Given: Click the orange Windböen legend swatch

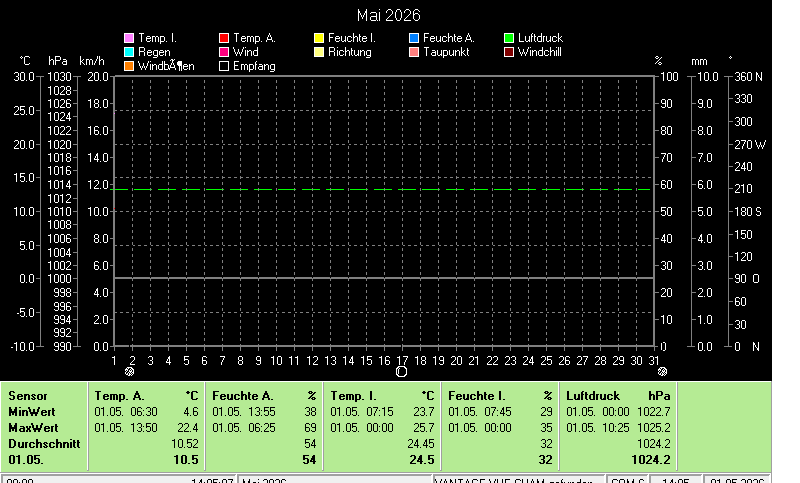Looking at the screenshot, I should 129,66.
